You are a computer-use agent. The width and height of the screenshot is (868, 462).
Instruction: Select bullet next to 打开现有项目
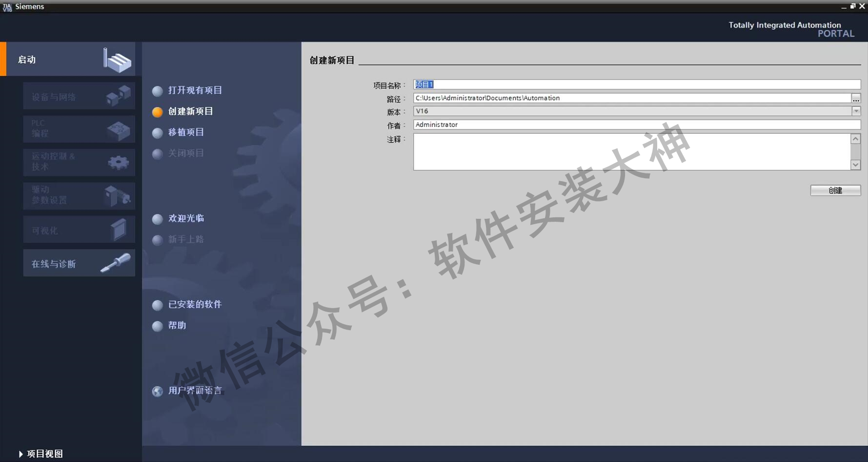click(157, 91)
